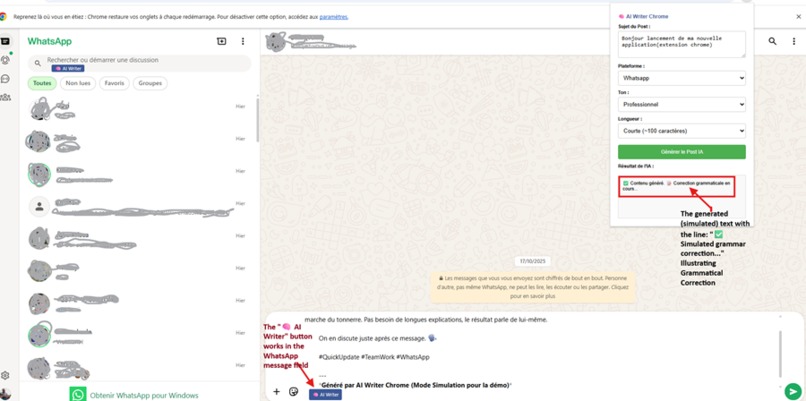Open profile avatar at bottom left
This screenshot has height=401, width=806.
point(5,394)
